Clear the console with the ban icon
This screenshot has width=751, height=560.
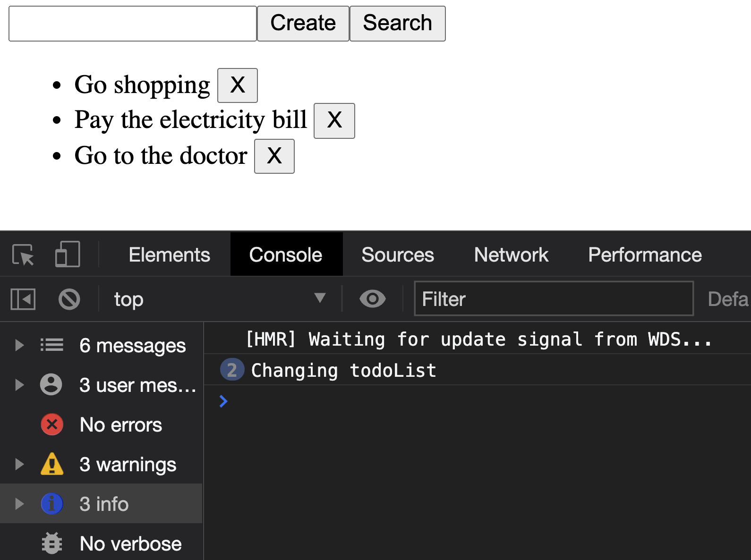(69, 299)
